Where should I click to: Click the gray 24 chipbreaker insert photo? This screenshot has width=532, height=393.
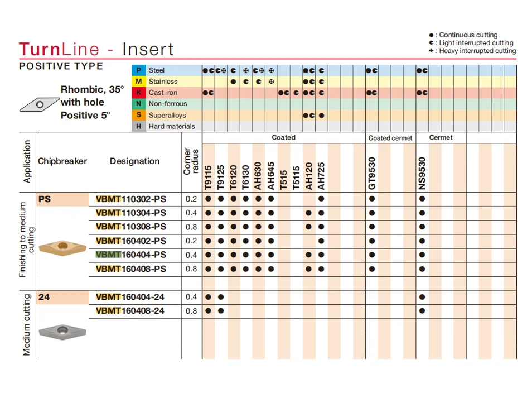coord(63,332)
